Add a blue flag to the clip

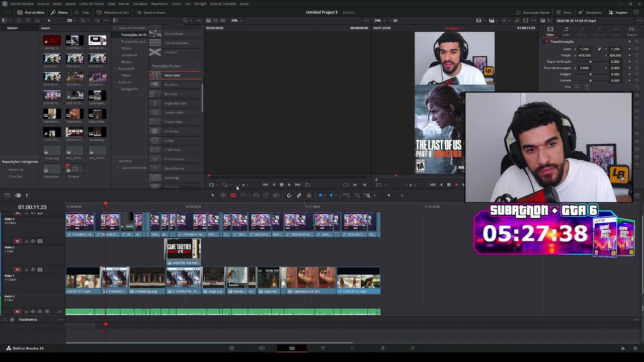pos(320,195)
